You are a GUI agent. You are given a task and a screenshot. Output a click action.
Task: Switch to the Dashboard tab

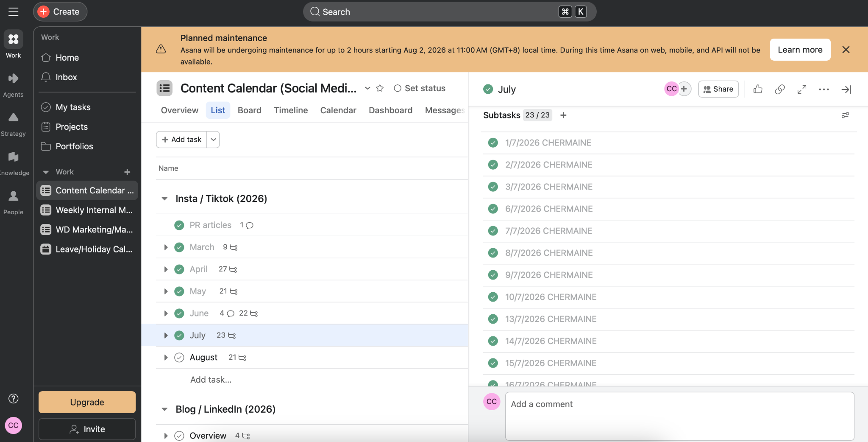(x=390, y=110)
